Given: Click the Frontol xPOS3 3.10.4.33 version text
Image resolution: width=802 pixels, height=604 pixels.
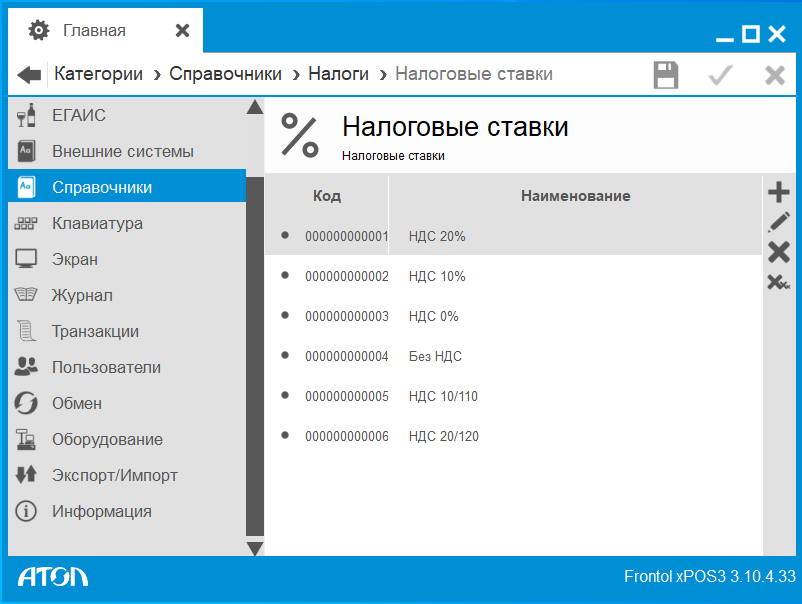Looking at the screenshot, I should tap(709, 576).
